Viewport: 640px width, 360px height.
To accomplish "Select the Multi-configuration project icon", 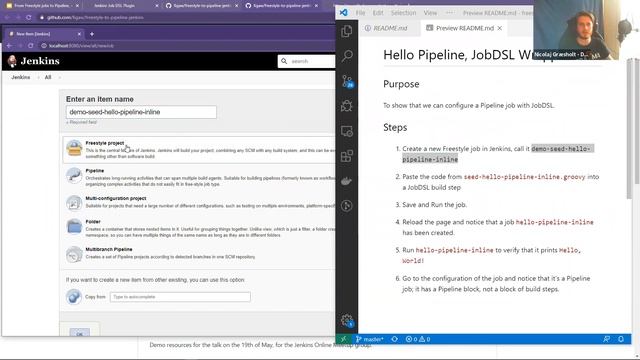I will click(x=74, y=203).
